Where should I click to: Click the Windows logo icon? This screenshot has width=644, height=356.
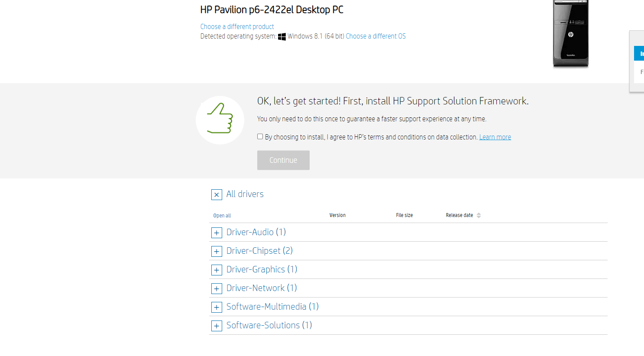282,37
